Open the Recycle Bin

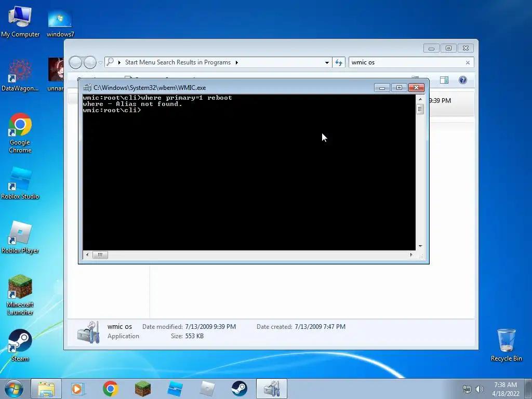(506, 345)
